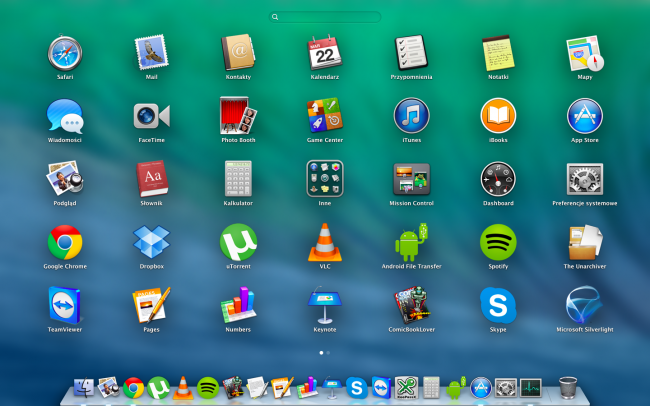
Task: Open Podgląd preview app in the grid
Action: 65,178
